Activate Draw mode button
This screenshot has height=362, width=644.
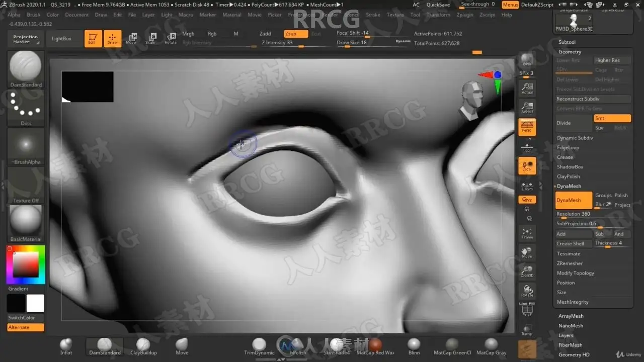(x=112, y=39)
